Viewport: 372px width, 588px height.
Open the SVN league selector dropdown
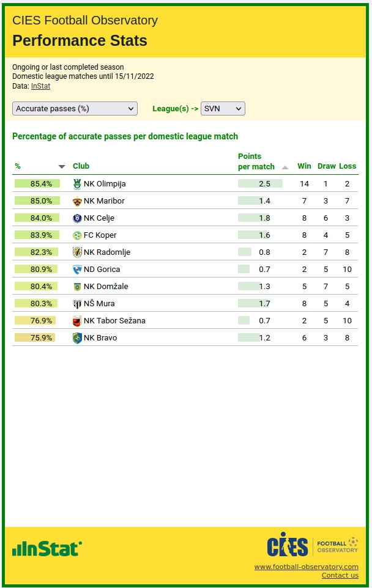coord(223,109)
